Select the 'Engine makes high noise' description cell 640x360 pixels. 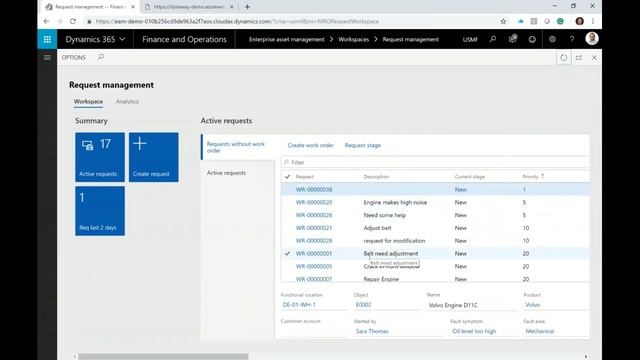395,202
